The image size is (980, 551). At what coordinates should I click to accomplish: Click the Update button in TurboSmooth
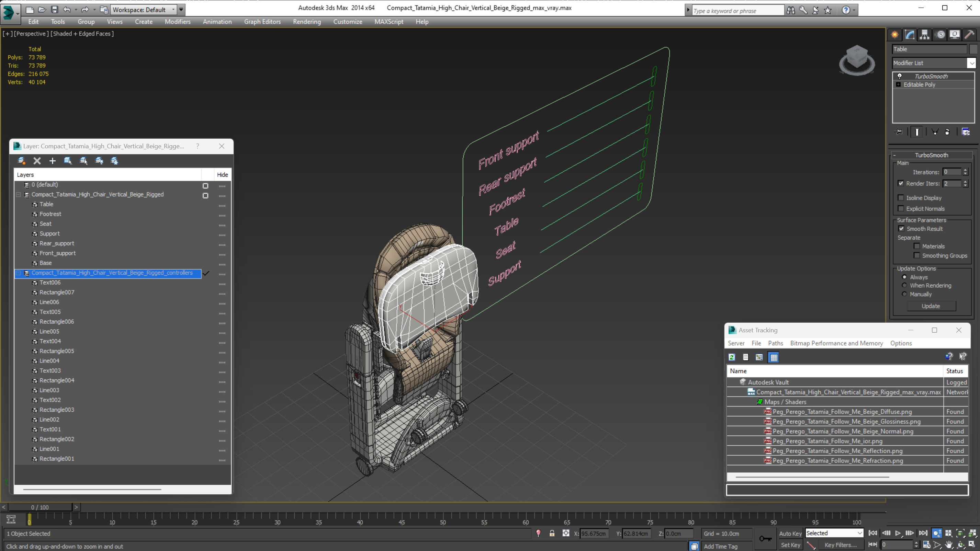tap(931, 306)
